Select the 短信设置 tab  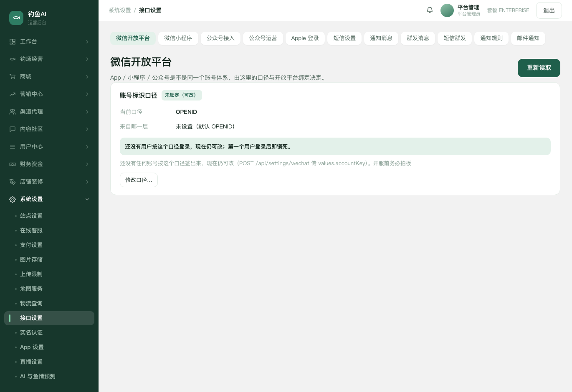coord(344,38)
